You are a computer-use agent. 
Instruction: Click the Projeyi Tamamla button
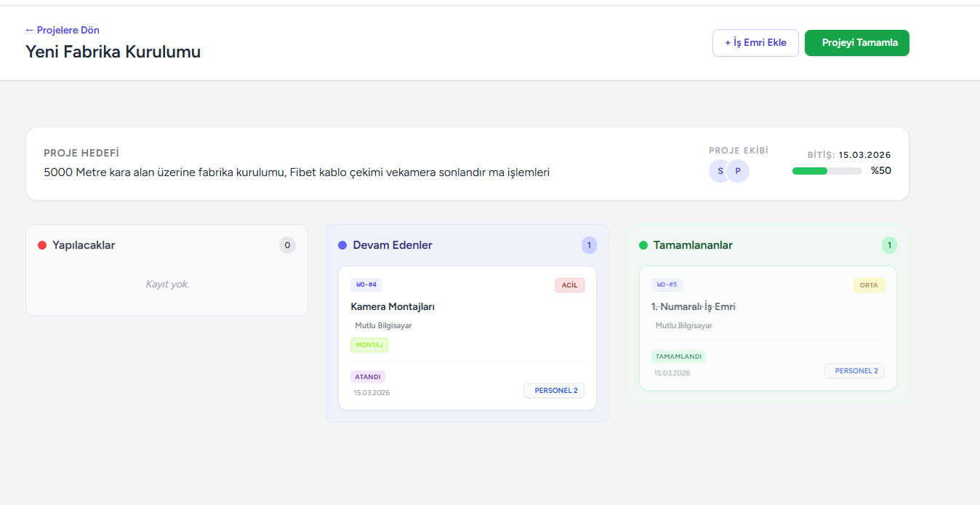[856, 43]
